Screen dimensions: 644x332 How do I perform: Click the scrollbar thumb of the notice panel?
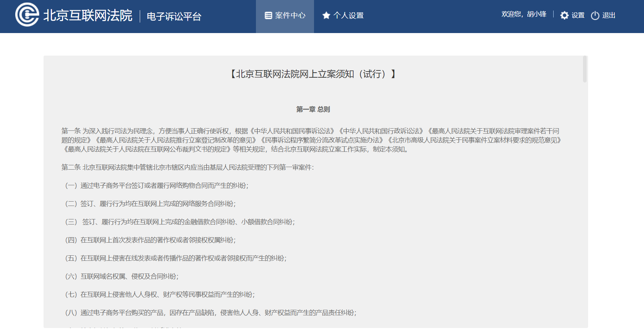(584, 69)
